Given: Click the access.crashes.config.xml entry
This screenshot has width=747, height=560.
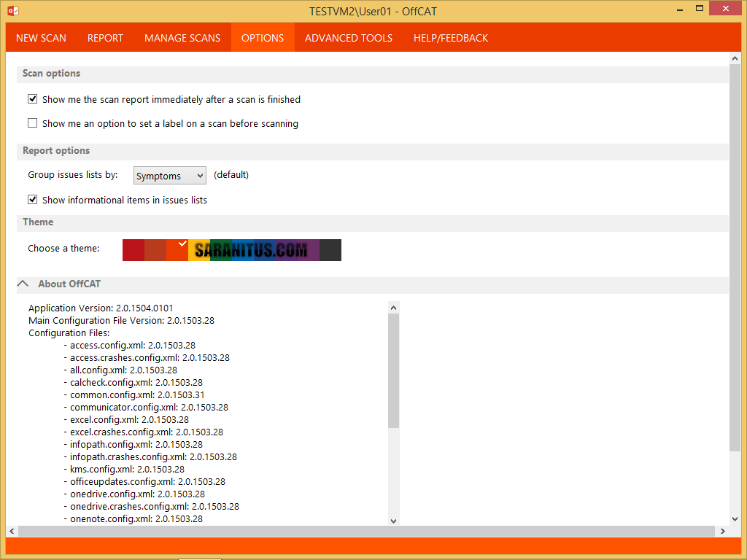Looking at the screenshot, I should pyautogui.click(x=147, y=357).
